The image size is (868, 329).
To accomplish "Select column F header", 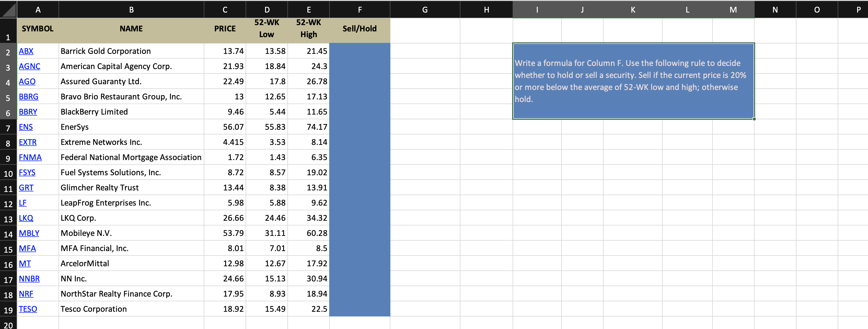I will coord(360,9).
